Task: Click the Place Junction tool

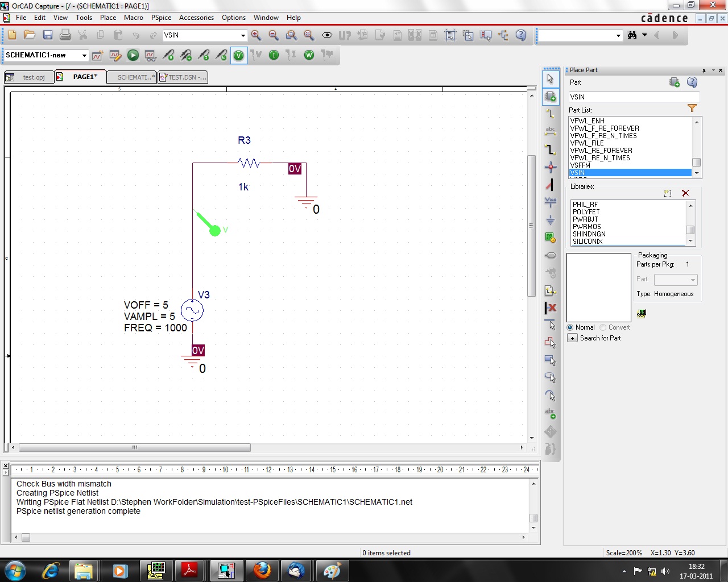Action: tap(550, 167)
